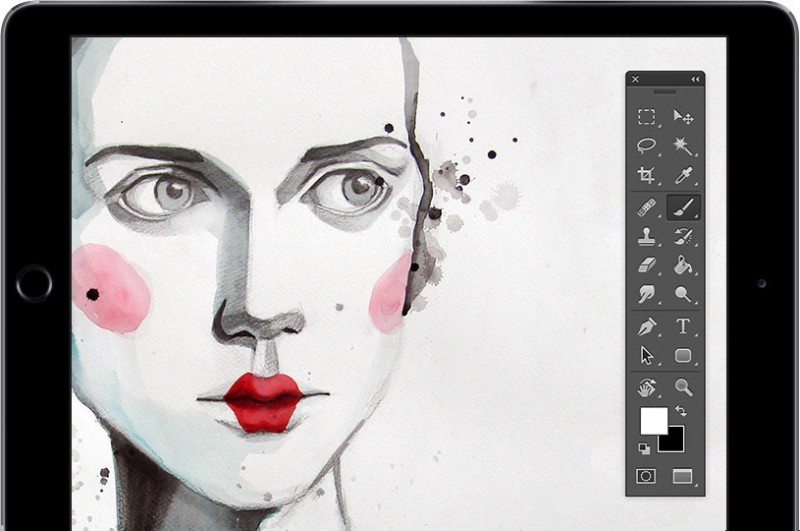Collapse the tools panel using double arrows

(696, 79)
